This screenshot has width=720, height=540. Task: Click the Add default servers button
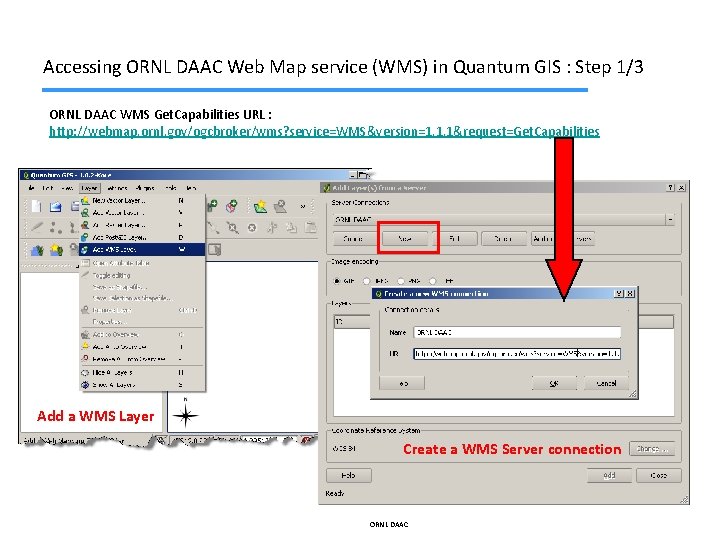[x=563, y=239]
